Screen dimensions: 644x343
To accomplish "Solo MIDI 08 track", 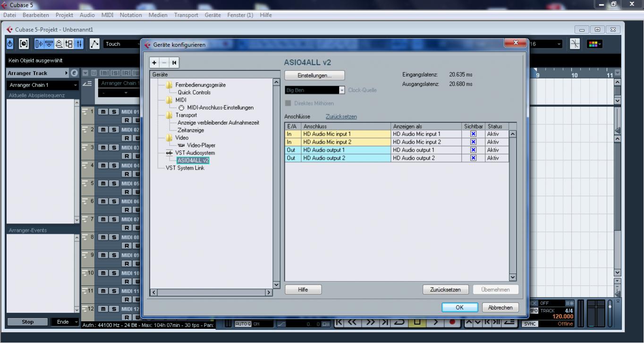I will [x=114, y=237].
